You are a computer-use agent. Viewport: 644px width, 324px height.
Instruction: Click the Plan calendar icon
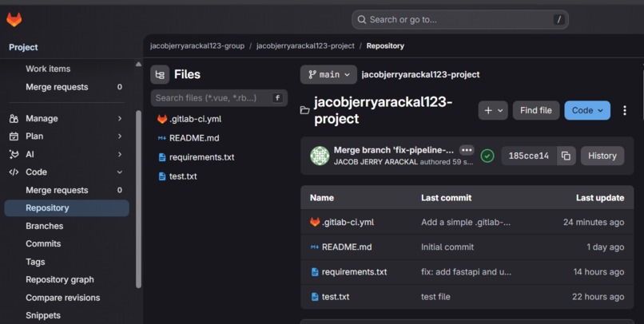(14, 136)
